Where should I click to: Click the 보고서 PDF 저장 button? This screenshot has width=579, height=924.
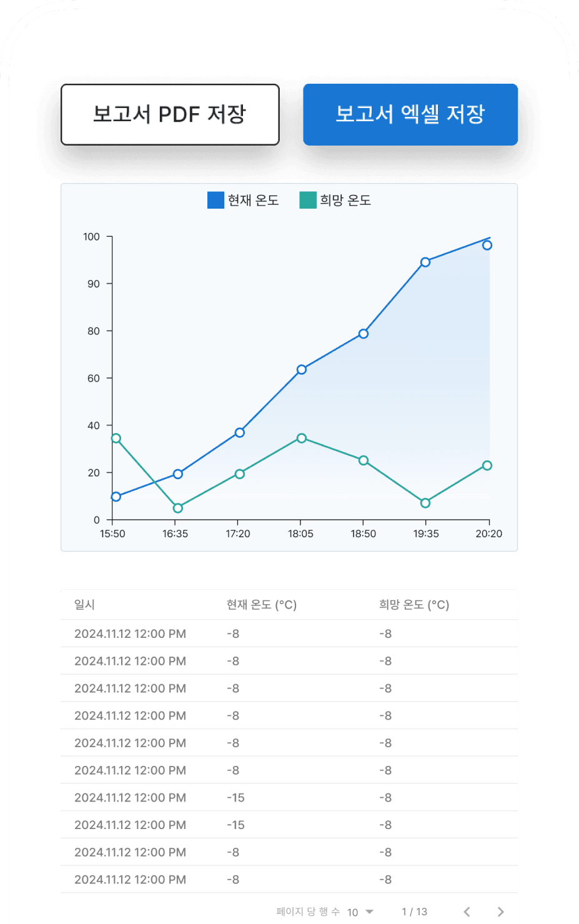[x=170, y=114]
